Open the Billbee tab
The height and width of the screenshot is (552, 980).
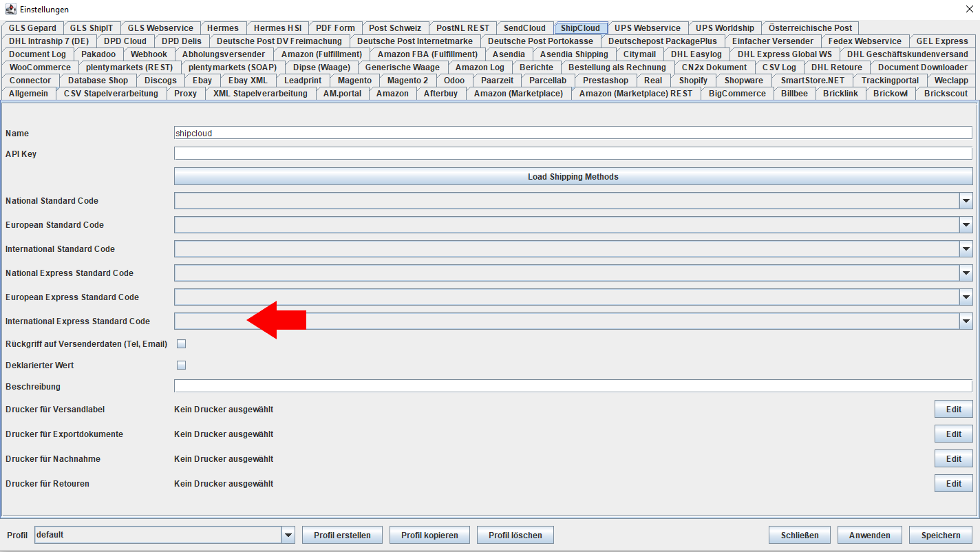pyautogui.click(x=794, y=94)
